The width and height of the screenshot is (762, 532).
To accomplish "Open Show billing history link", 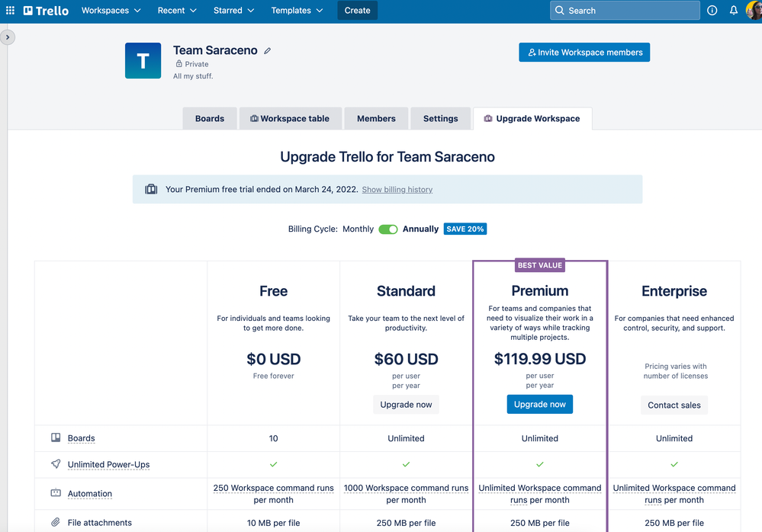I will [397, 190].
